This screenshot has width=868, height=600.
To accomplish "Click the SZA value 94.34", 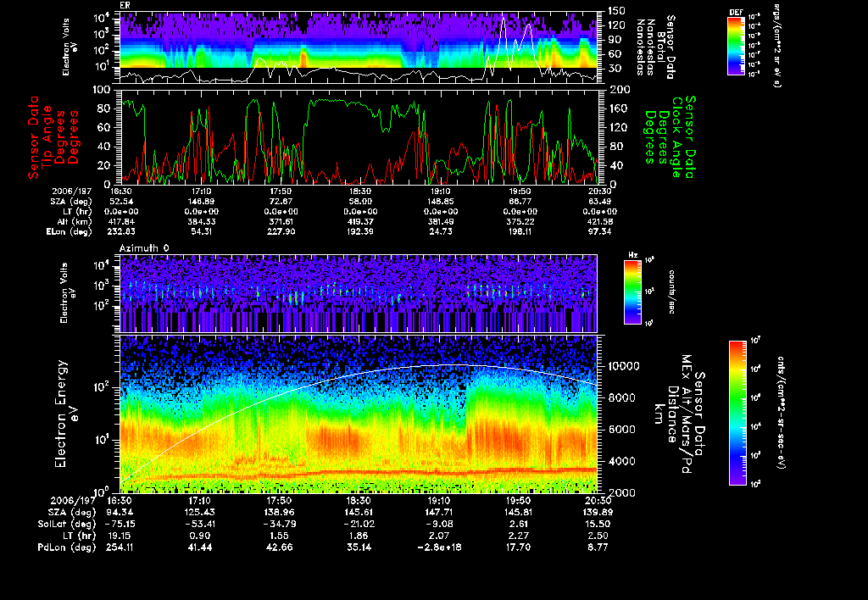I will tap(120, 512).
